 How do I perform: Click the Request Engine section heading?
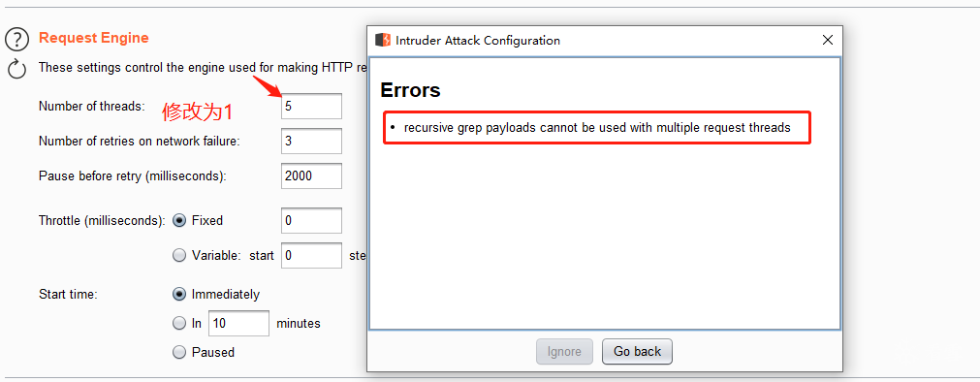[94, 38]
